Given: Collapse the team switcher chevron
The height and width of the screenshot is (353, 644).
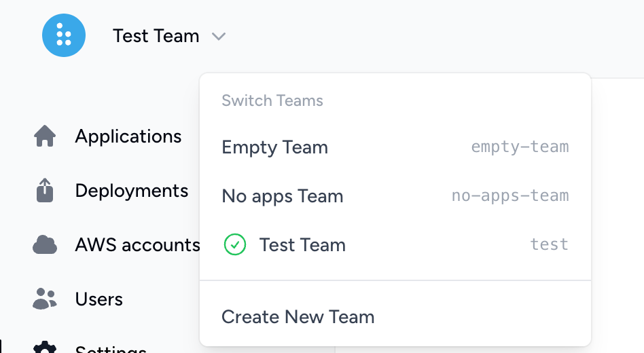Looking at the screenshot, I should (218, 36).
